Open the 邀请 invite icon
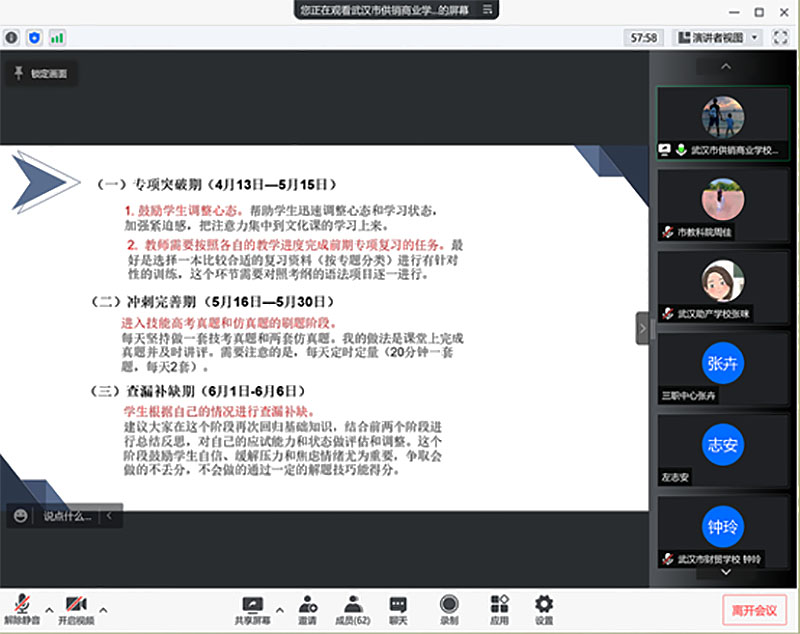 (x=308, y=604)
